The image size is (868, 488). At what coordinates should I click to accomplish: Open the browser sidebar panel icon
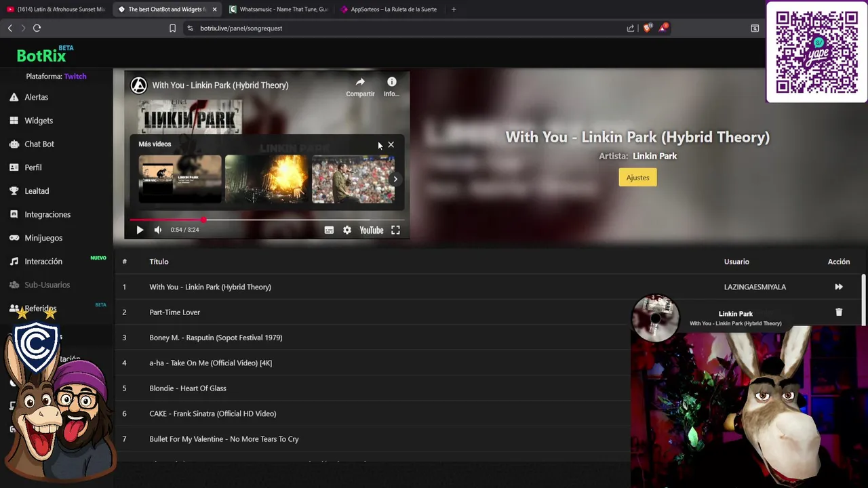755,28
